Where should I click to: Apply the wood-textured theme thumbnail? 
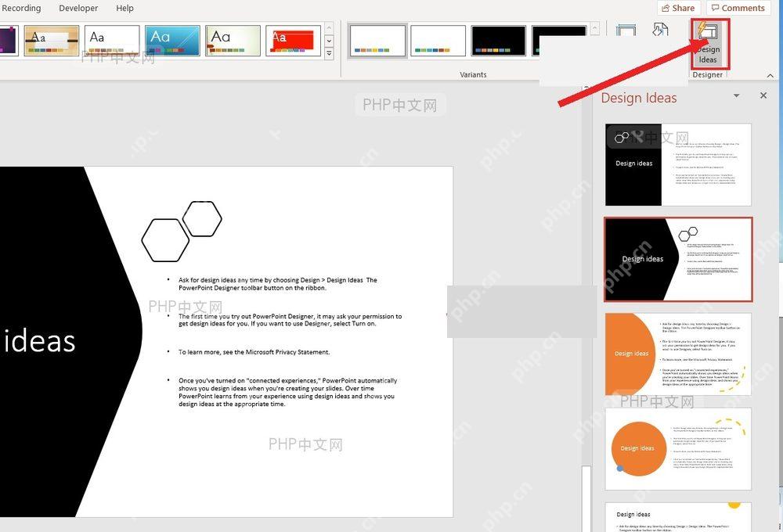pos(52,41)
